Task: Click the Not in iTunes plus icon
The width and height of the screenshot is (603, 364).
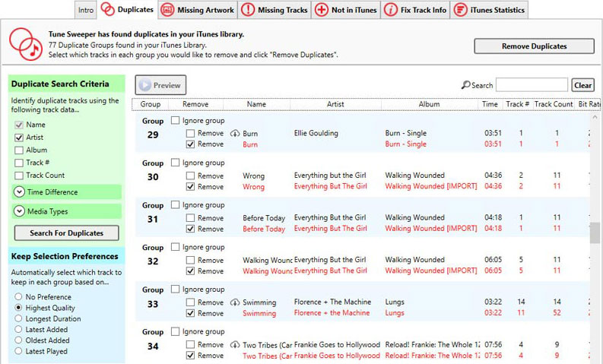Action: click(x=322, y=10)
